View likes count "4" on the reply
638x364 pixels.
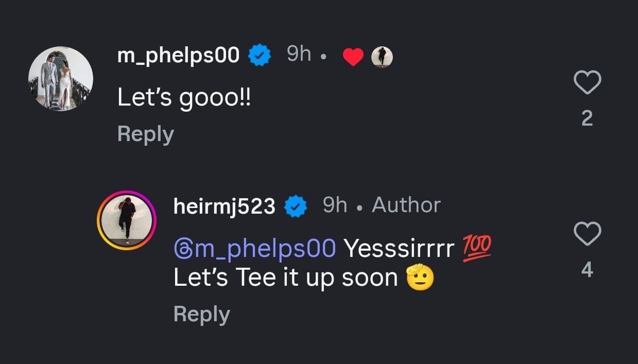click(x=587, y=270)
